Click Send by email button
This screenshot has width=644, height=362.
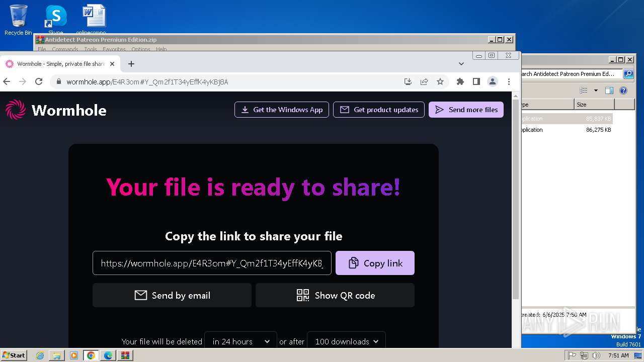[172, 295]
